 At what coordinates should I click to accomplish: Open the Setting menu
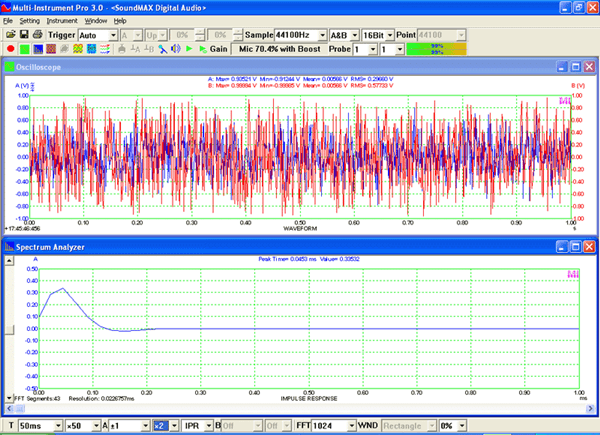point(30,20)
